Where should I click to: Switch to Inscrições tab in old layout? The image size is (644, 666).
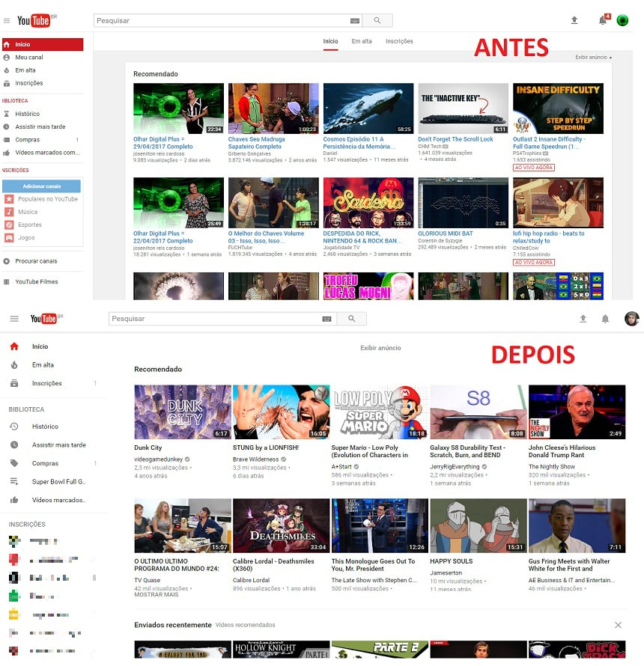coord(399,41)
